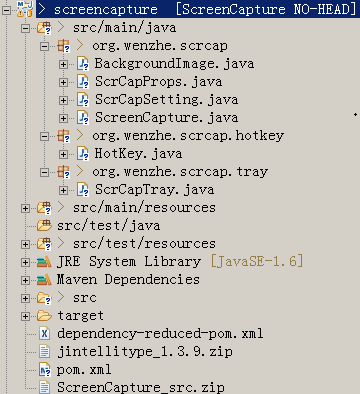Select pom.xml file name

click(84, 370)
